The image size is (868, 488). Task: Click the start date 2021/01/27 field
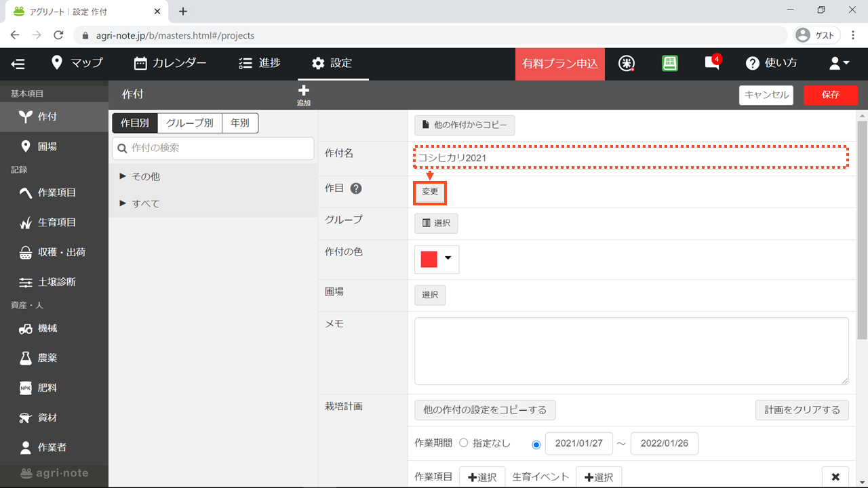click(579, 443)
